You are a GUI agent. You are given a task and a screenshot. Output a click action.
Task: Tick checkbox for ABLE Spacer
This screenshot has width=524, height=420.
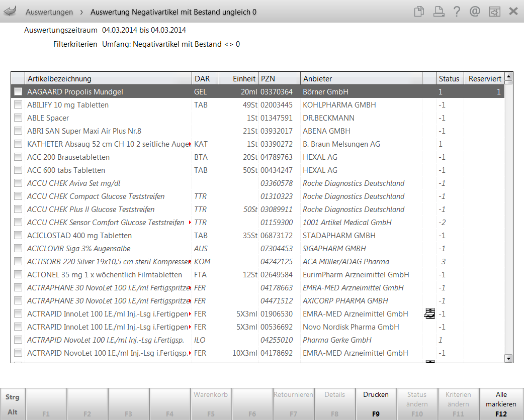click(x=18, y=118)
